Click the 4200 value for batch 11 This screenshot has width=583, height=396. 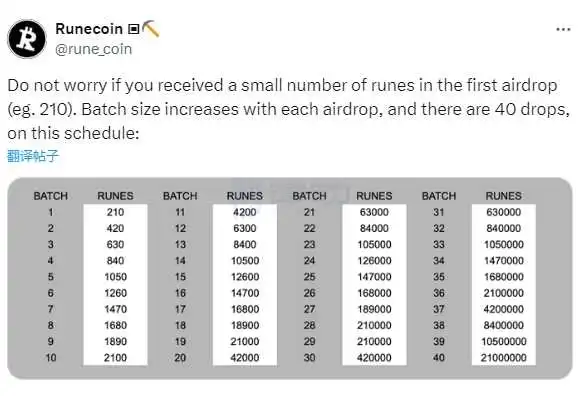[245, 212]
